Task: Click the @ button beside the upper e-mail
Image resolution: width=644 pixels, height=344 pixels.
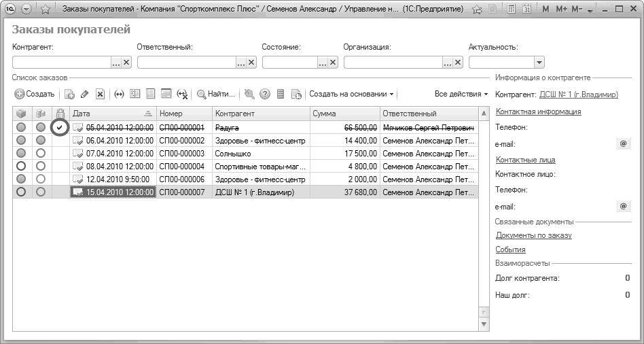Action: pos(623,144)
